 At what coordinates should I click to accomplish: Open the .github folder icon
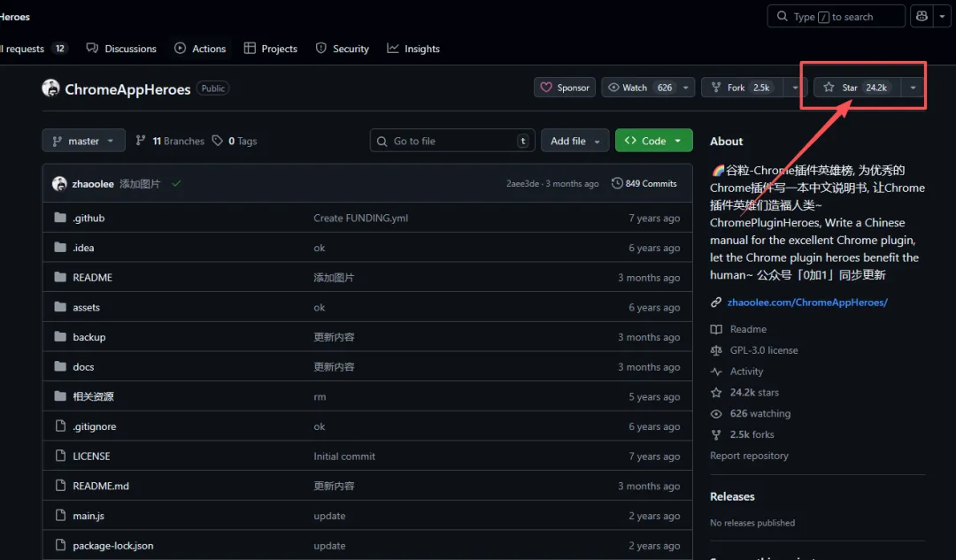click(60, 218)
